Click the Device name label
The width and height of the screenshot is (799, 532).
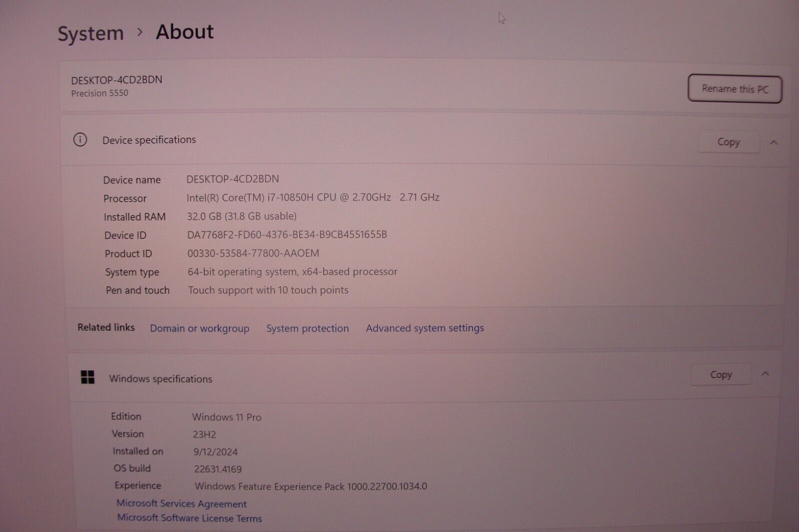point(132,180)
